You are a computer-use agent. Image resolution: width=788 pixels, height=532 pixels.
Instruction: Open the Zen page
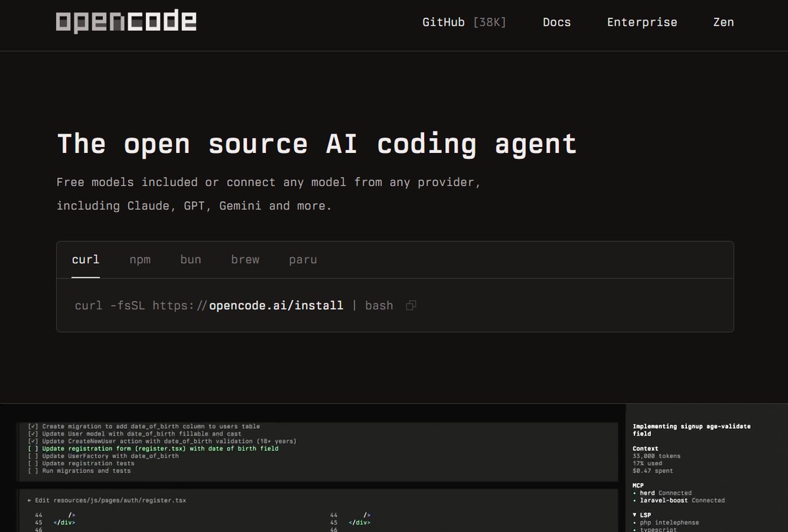723,22
